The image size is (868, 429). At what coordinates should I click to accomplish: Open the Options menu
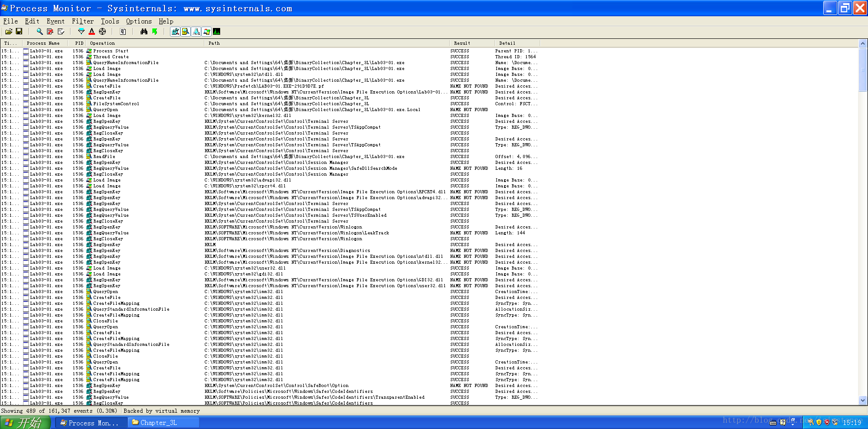(139, 21)
